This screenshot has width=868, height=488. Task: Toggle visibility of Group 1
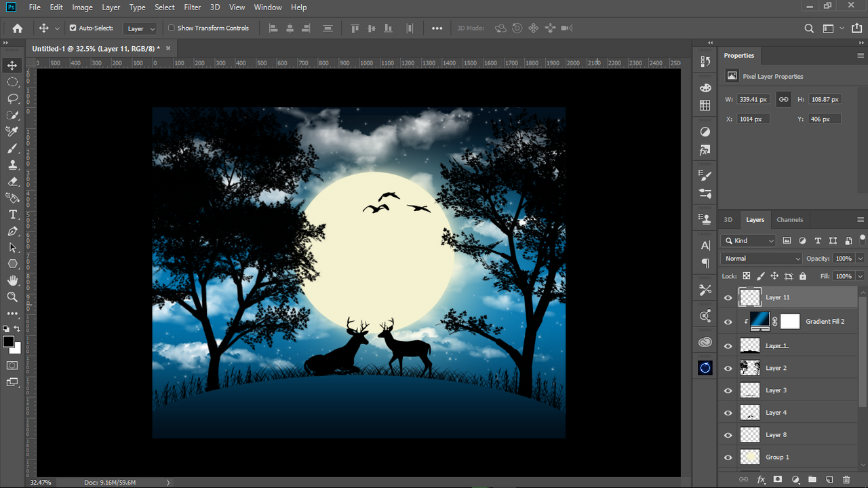tap(728, 457)
